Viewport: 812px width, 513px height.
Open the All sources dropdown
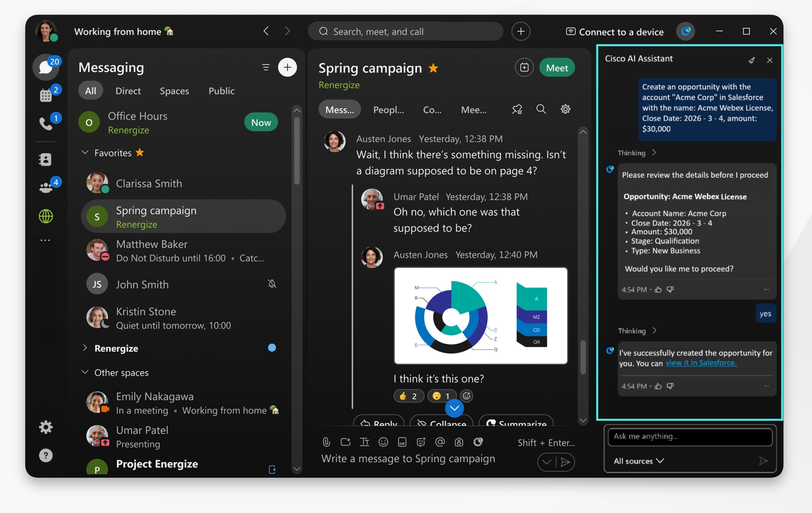638,461
